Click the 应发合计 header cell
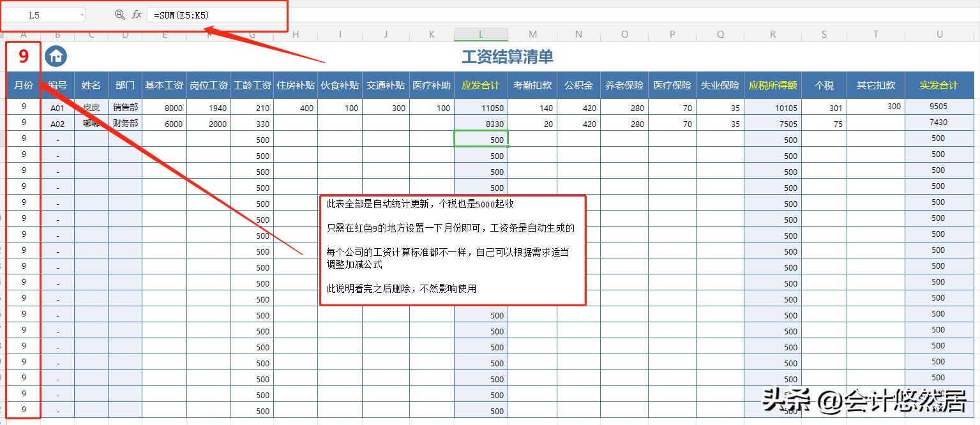This screenshot has height=425, width=980. point(480,84)
